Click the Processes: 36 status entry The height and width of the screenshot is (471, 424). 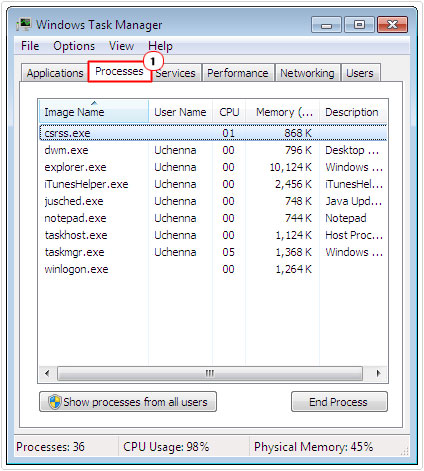(x=50, y=446)
